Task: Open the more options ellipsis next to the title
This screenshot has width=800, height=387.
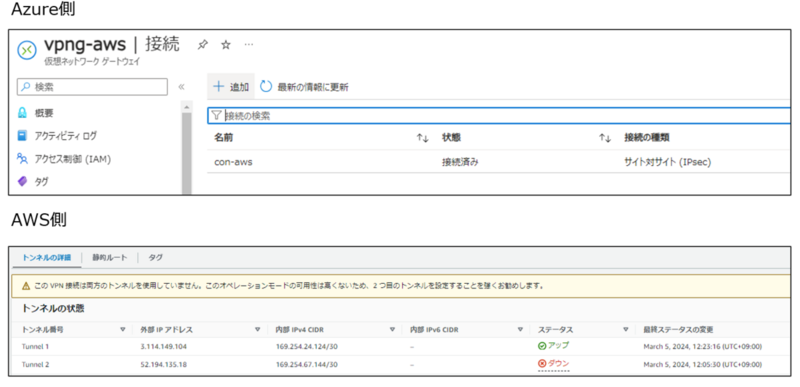Action: tap(248, 45)
